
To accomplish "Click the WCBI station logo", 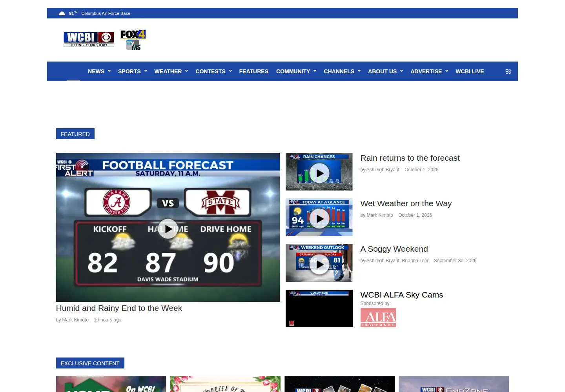I will [x=89, y=40].
